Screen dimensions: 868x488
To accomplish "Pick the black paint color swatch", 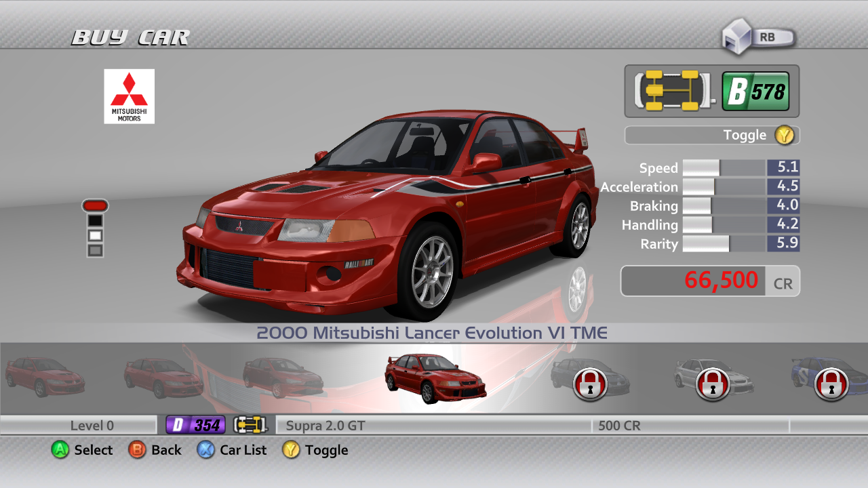I will point(95,220).
